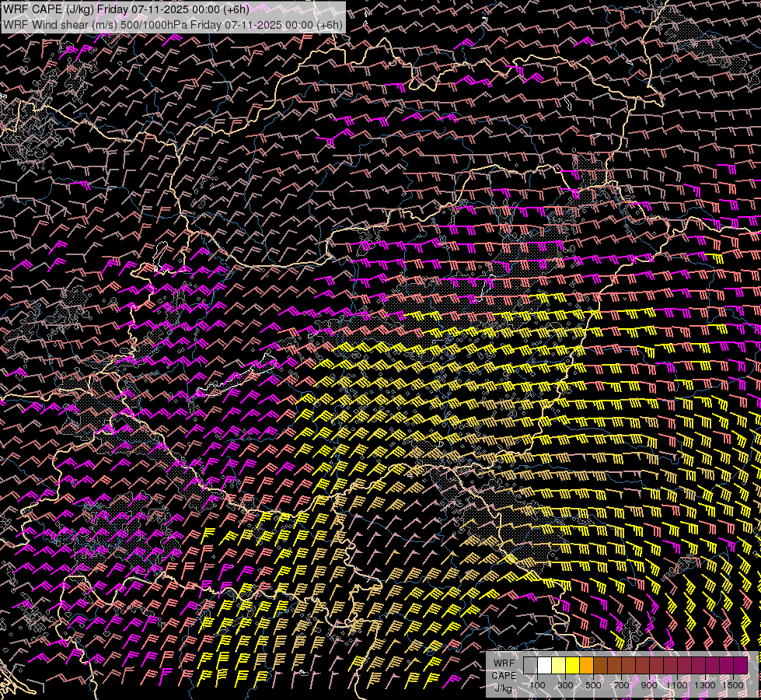Click the 300 value under the color scale
This screenshot has height=700, width=761.
tap(565, 685)
